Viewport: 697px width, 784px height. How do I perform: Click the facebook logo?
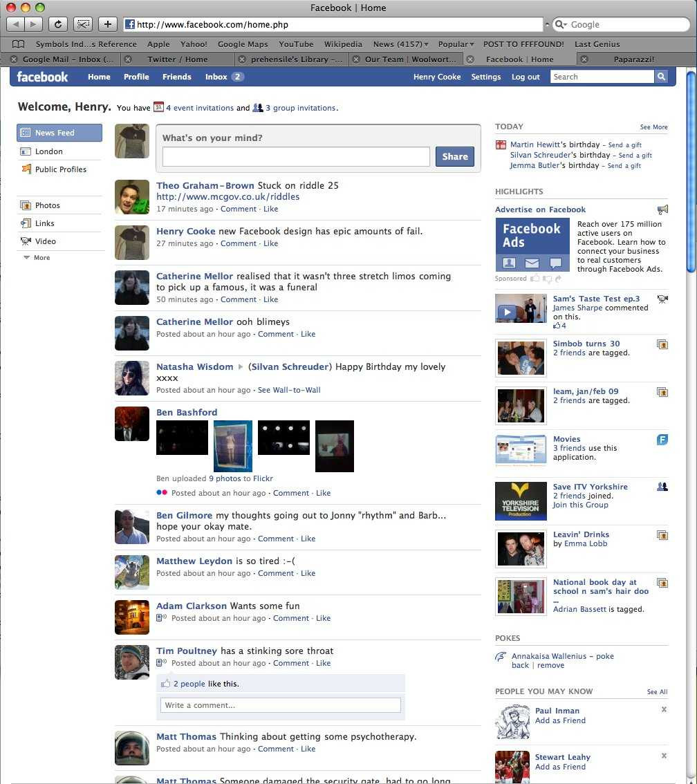pyautogui.click(x=41, y=77)
